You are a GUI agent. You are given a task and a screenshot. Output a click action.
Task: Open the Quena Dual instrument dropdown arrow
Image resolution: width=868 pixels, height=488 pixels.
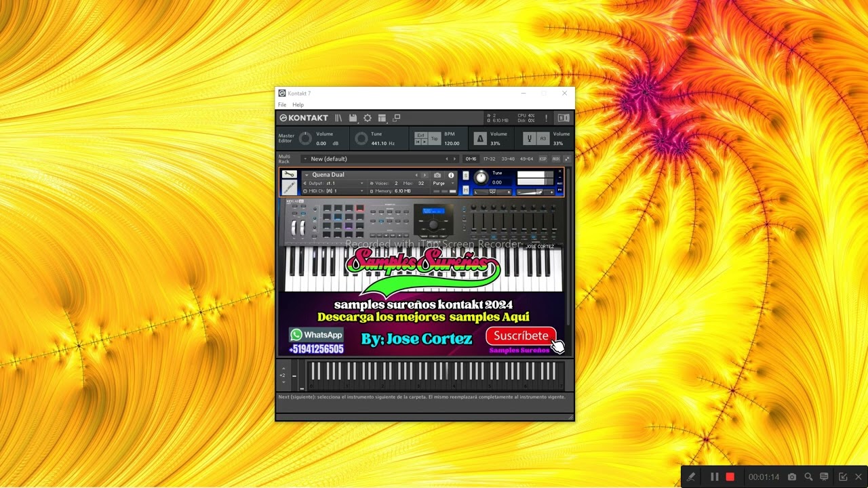[307, 175]
